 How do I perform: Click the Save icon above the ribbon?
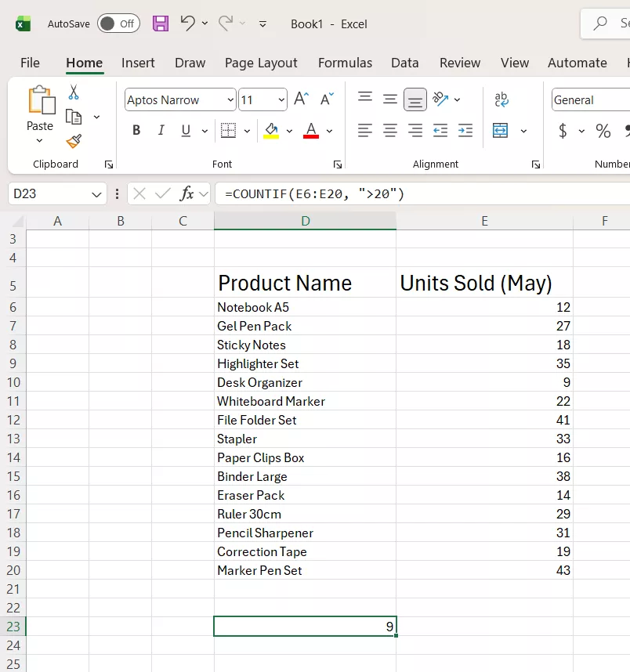coord(161,23)
